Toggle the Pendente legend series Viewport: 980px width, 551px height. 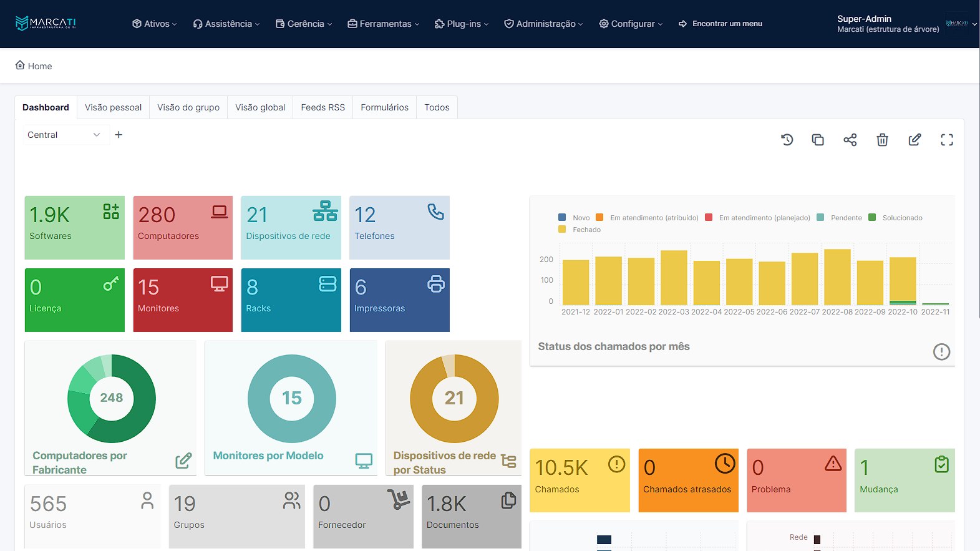click(840, 218)
